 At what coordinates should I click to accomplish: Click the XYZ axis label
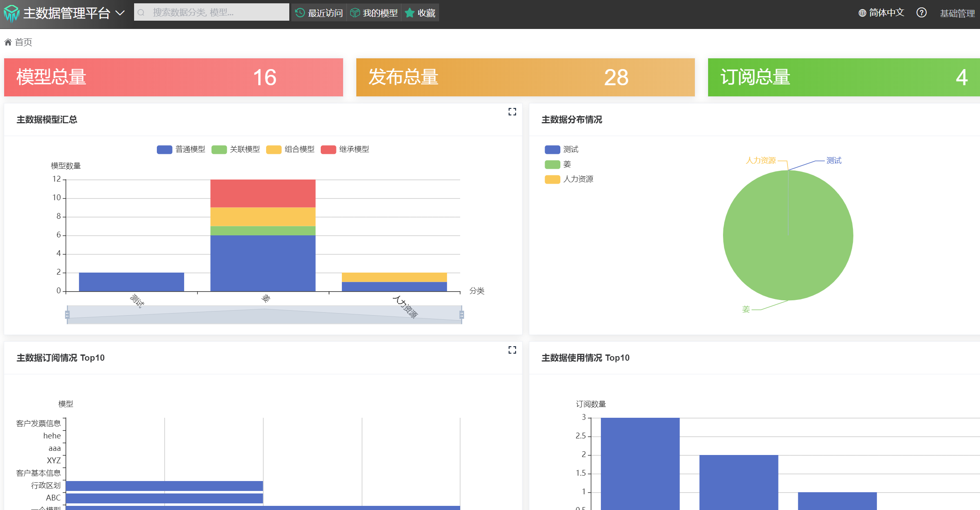[x=54, y=460]
